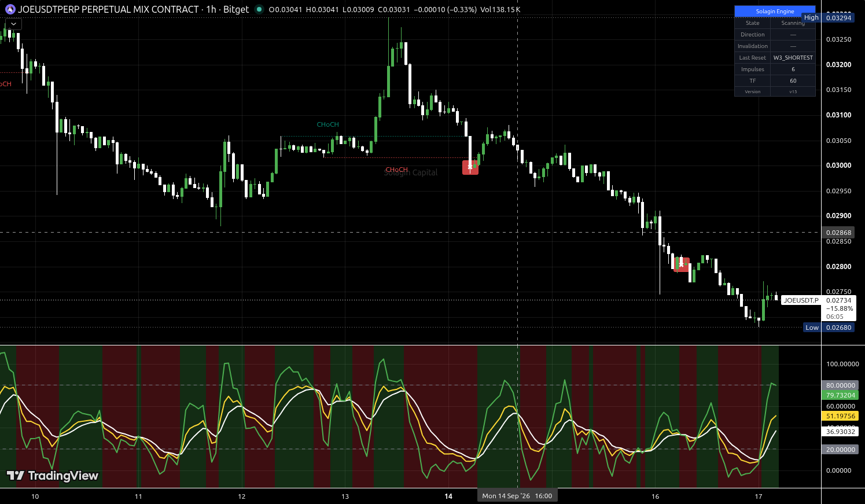The image size is (865, 504).
Task: Click the 06:05 bar countdown
Action: (835, 317)
